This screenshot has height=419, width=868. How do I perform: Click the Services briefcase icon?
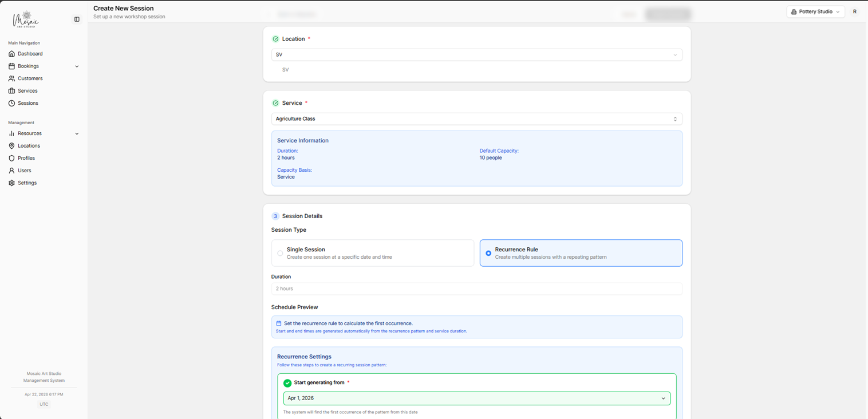11,91
